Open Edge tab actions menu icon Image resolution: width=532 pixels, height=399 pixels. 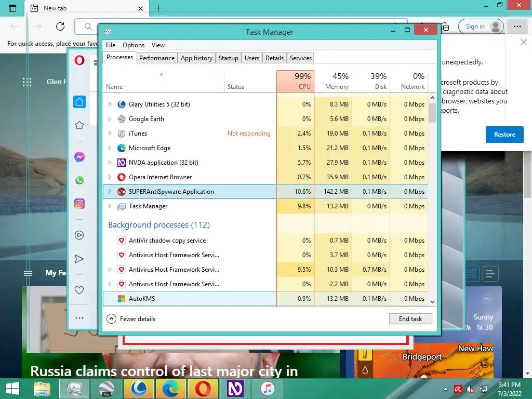click(12, 8)
